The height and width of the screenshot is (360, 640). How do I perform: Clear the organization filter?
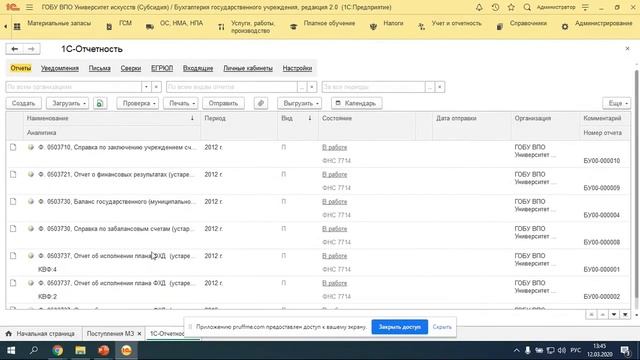click(156, 87)
